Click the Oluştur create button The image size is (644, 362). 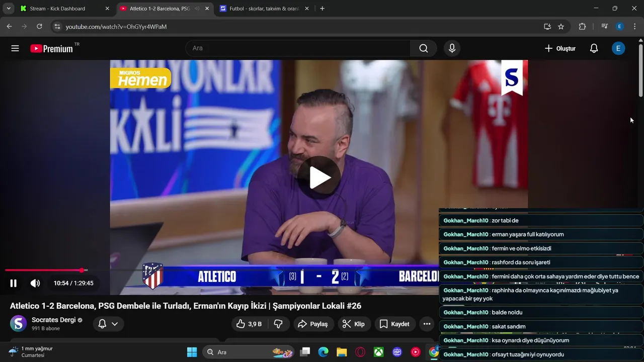point(560,48)
